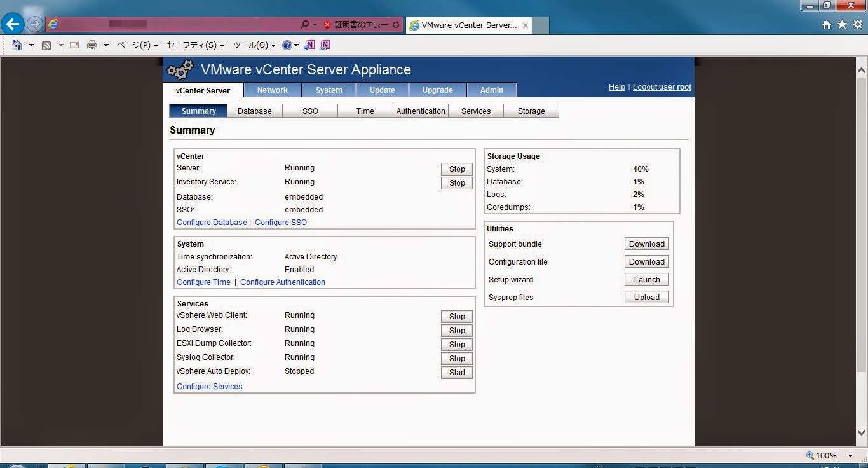Screen dimensions: 868x468
Task: Click the page vertical scrollbar up arrow
Action: 862,69
